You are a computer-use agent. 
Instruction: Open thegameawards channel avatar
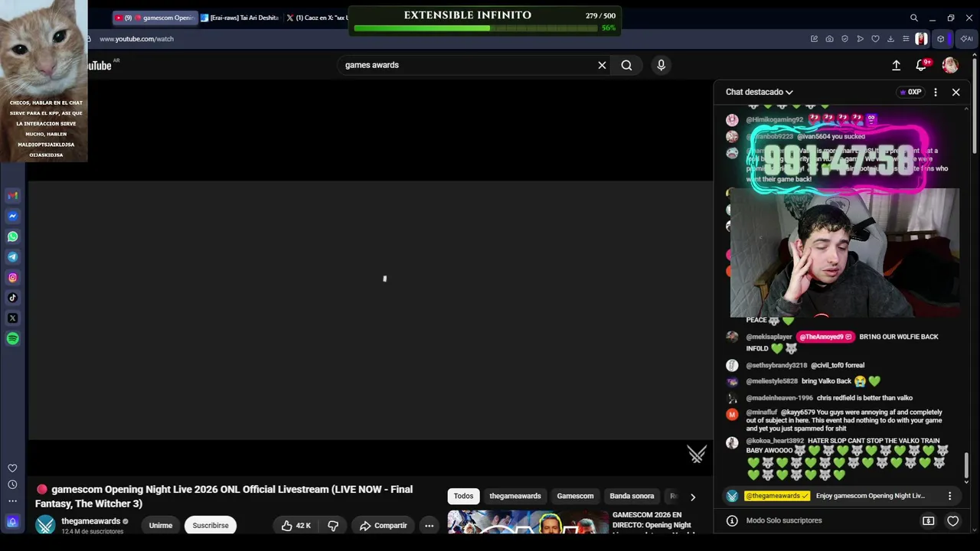coord(46,525)
